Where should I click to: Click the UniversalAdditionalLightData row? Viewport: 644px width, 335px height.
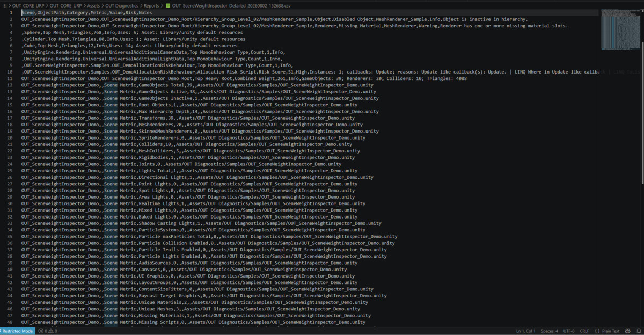[x=152, y=59]
